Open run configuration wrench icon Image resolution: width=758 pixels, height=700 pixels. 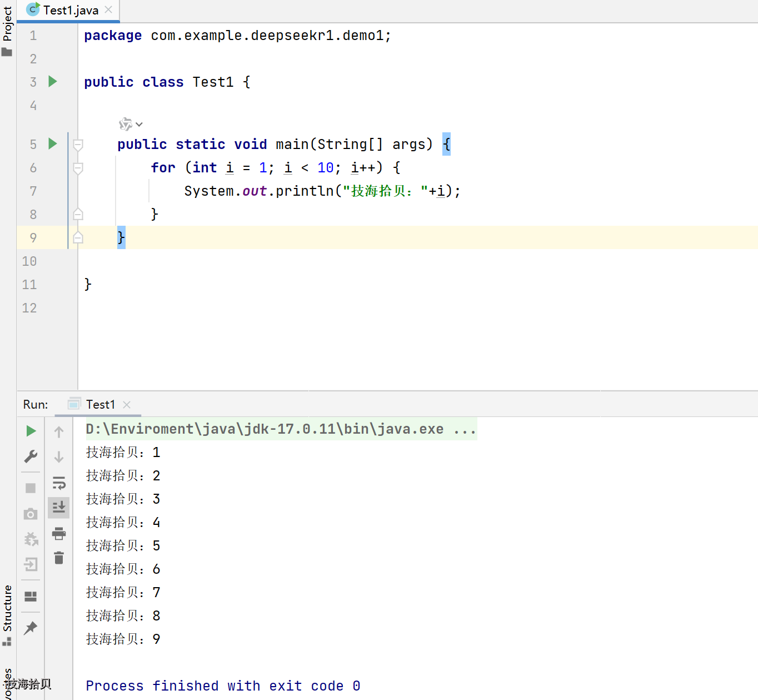click(31, 456)
